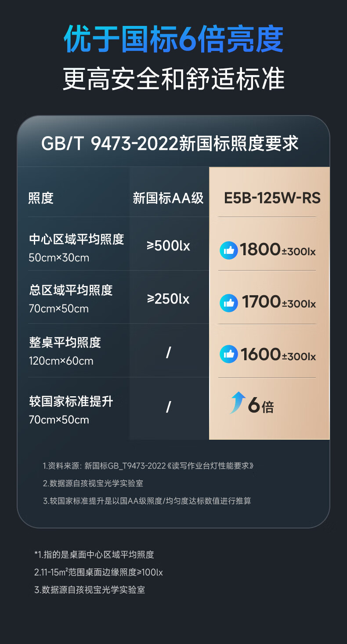The width and height of the screenshot is (347, 644).
Task: Click the 11-15m²范围桌面边缘照度 note
Action: [98, 572]
